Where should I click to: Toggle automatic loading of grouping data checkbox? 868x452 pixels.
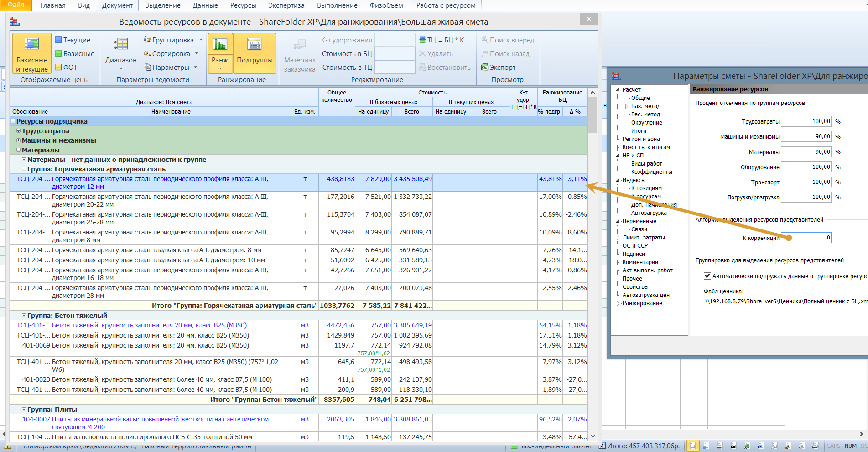click(x=707, y=276)
